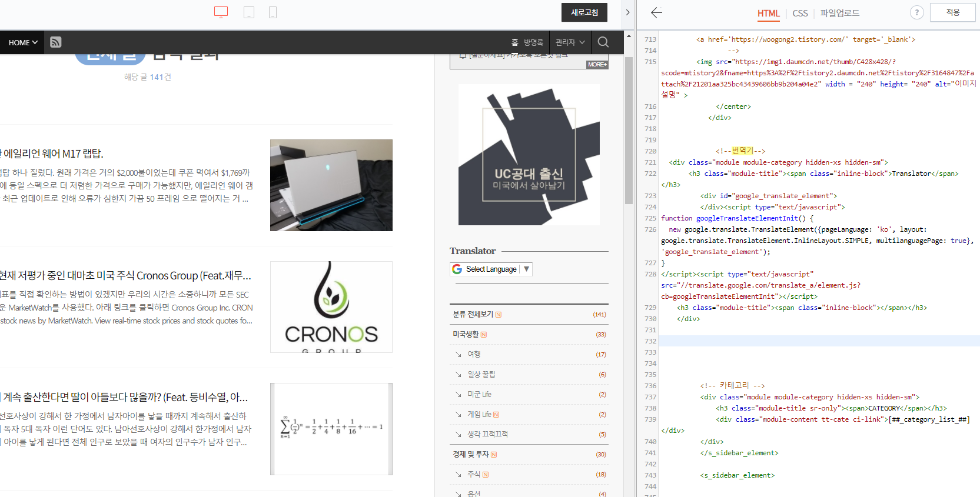The width and height of the screenshot is (980, 497).
Task: Switch preview to mobile view icon
Action: click(273, 12)
